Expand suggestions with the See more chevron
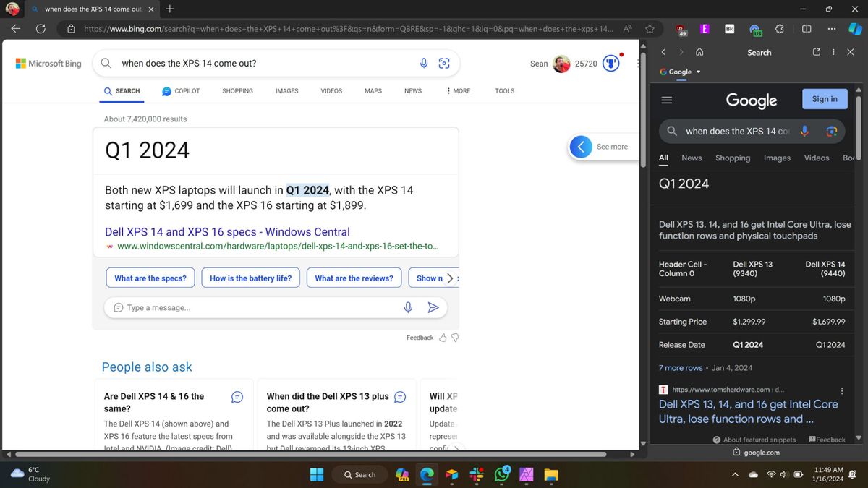This screenshot has width=868, height=488. (x=581, y=146)
